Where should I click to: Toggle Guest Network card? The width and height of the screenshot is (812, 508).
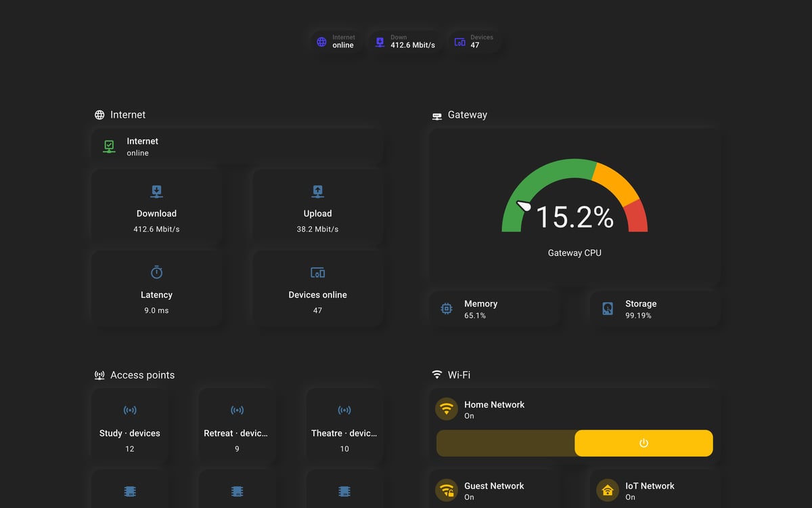495,489
